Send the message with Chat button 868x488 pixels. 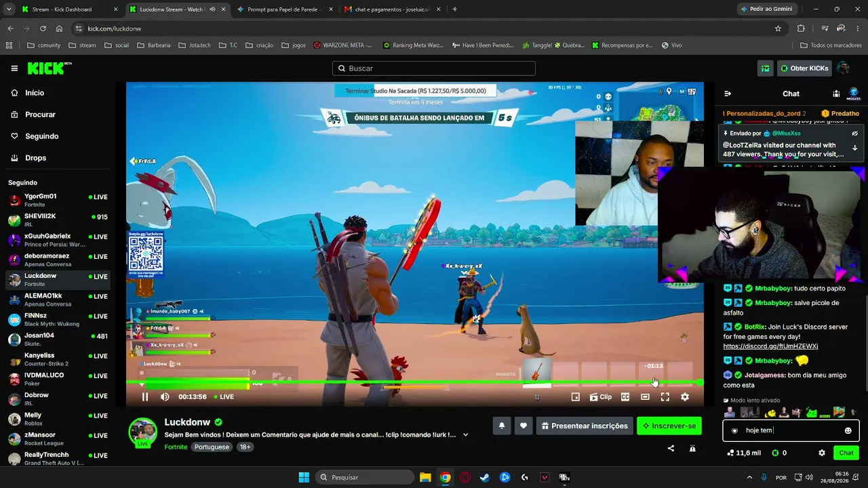[x=846, y=453]
